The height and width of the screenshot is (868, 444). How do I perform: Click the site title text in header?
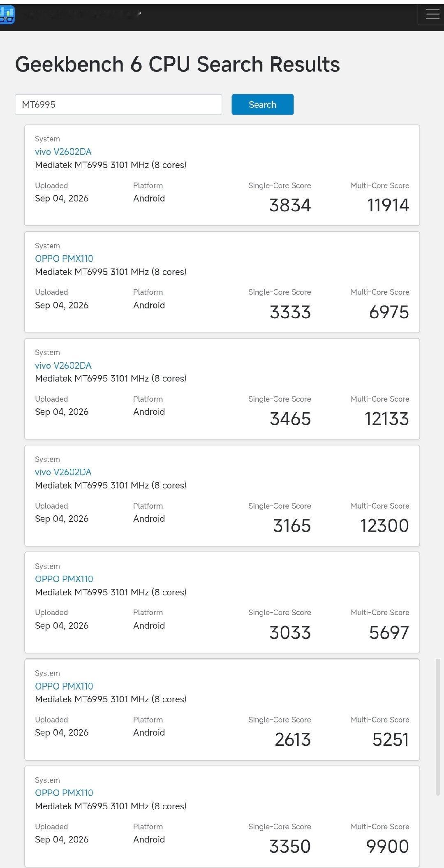coord(82,14)
